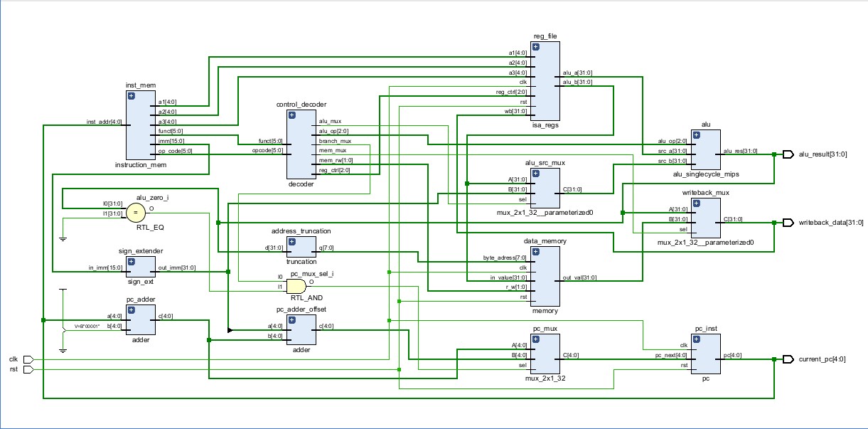Select the current_pc output port symbol

coord(788,359)
